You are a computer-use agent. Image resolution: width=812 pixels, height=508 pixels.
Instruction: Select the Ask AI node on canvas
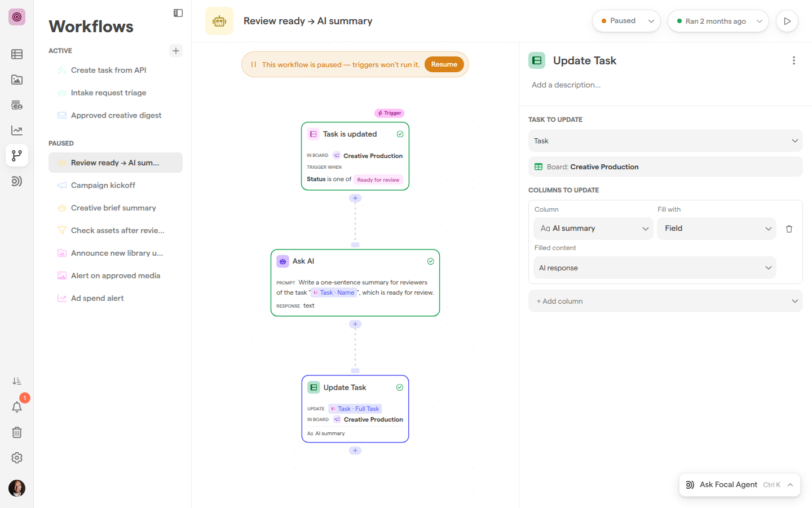[x=355, y=283]
